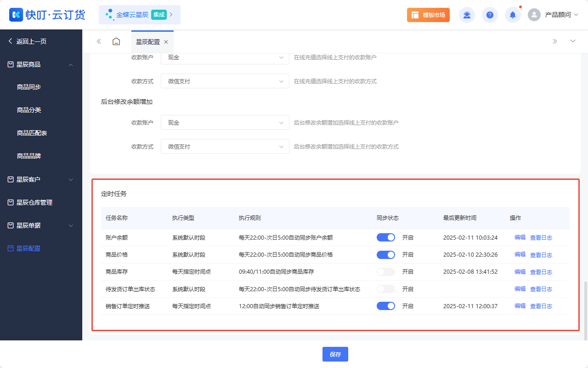The width and height of the screenshot is (588, 368).
Task: Open the help question-mark icon
Action: tap(490, 15)
